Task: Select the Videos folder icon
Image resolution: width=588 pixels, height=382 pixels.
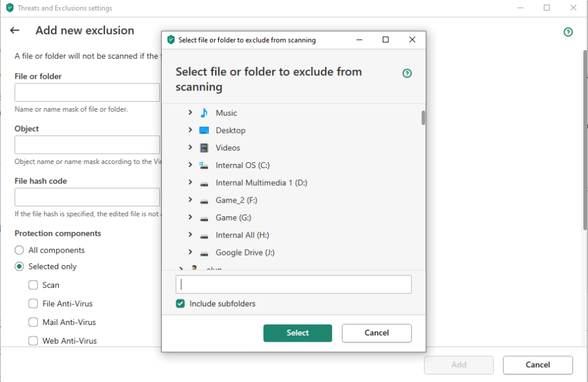Action: 204,148
